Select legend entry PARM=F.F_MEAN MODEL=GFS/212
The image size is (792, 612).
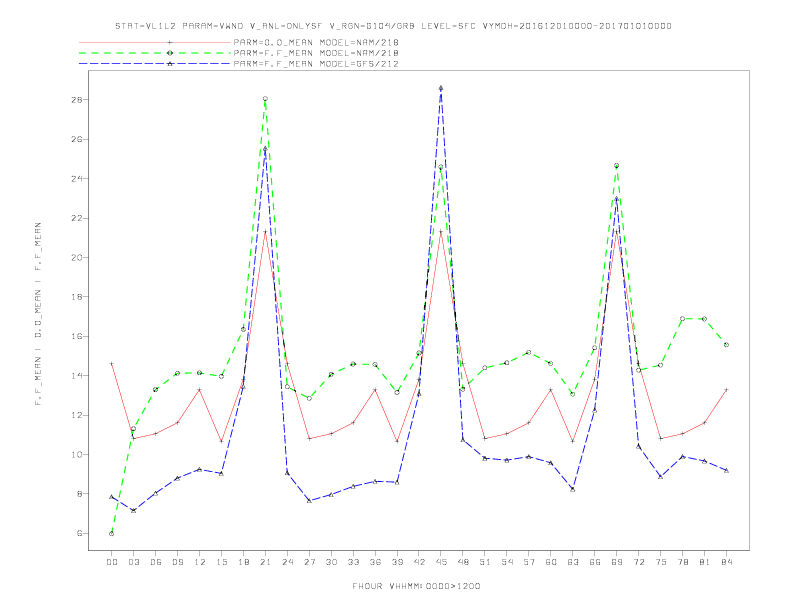coord(316,64)
